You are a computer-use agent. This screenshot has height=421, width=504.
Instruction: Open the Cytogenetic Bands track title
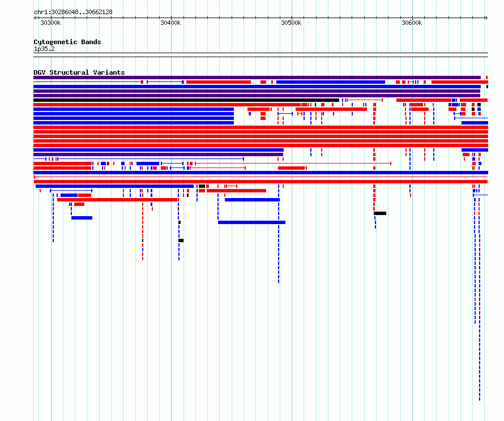coord(67,42)
